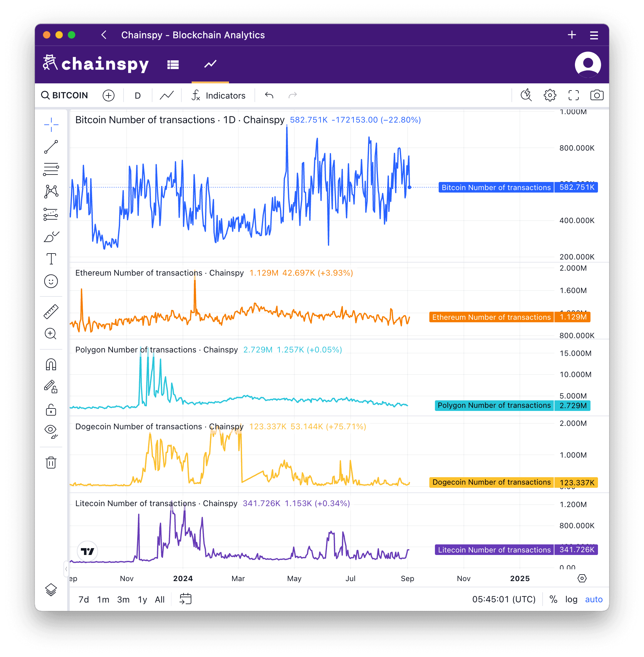Open the user profile avatar

tap(588, 65)
